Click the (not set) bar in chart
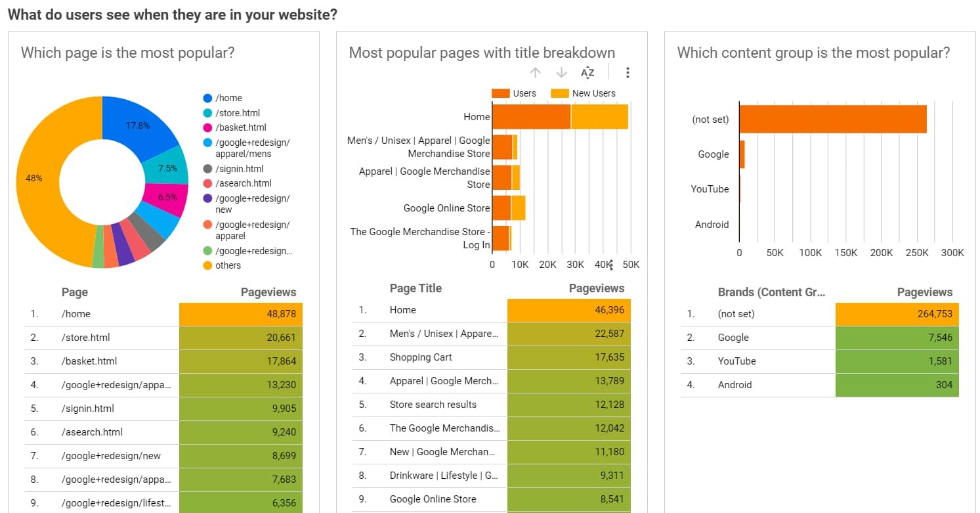The image size is (980, 513). pyautogui.click(x=832, y=119)
